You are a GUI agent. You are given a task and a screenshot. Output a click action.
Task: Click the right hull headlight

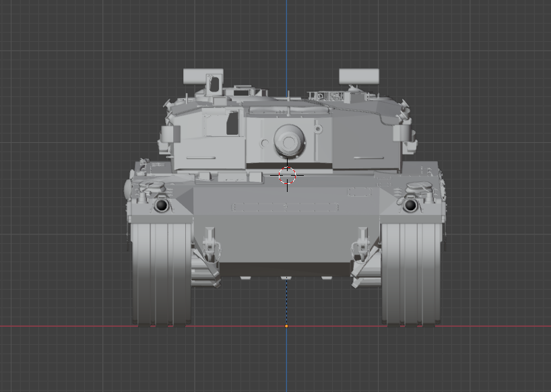410,205
